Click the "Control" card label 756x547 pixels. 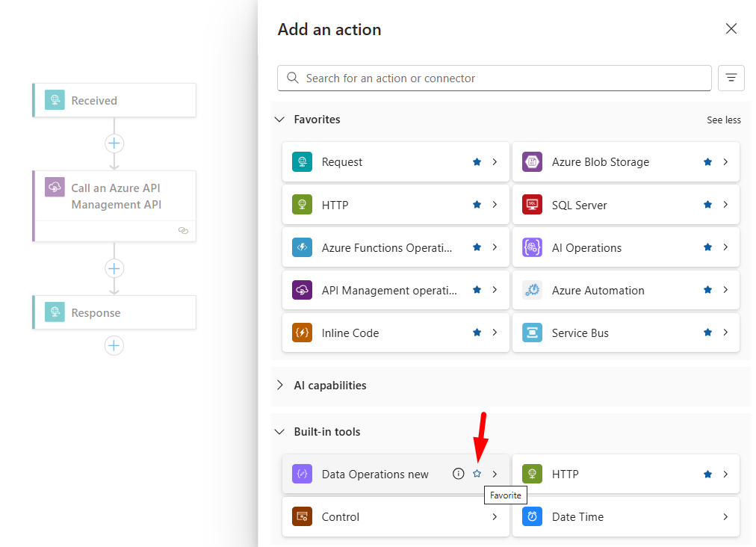pos(341,517)
